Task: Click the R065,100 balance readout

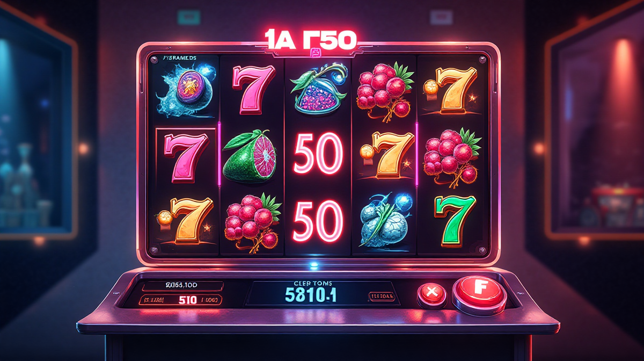Action: tap(182, 286)
